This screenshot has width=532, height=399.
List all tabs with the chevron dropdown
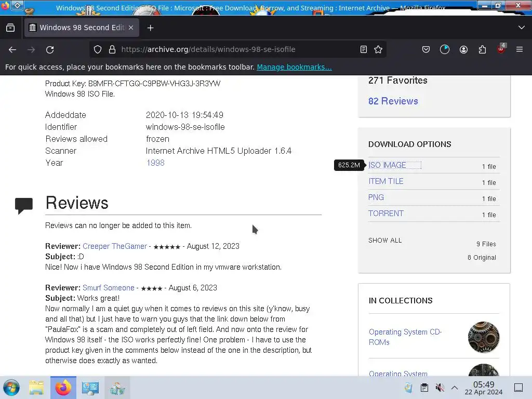[x=521, y=28]
